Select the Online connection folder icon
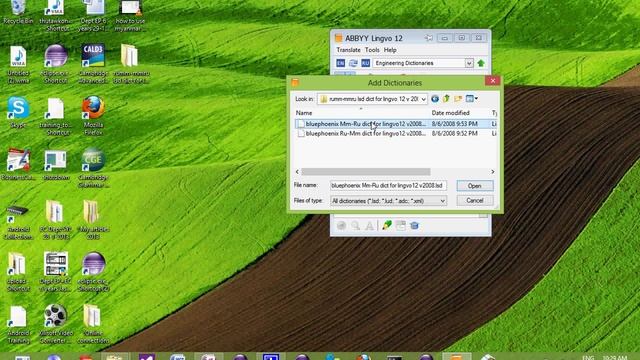Viewport: 640px width, 360px height. tap(93, 324)
